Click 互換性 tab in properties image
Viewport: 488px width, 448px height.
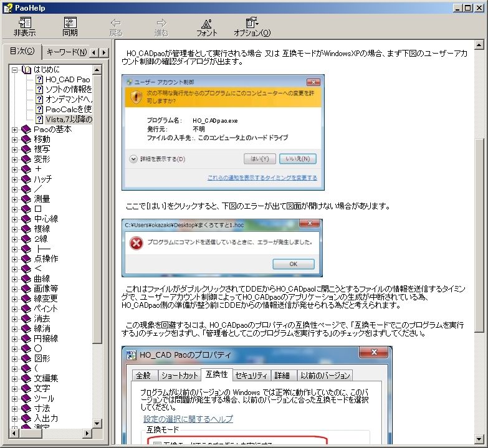pyautogui.click(x=217, y=374)
